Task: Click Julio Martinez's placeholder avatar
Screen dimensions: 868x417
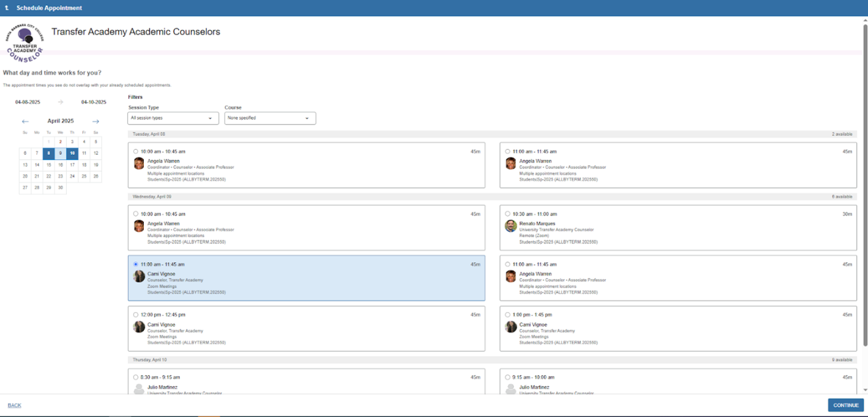Action: (138, 389)
